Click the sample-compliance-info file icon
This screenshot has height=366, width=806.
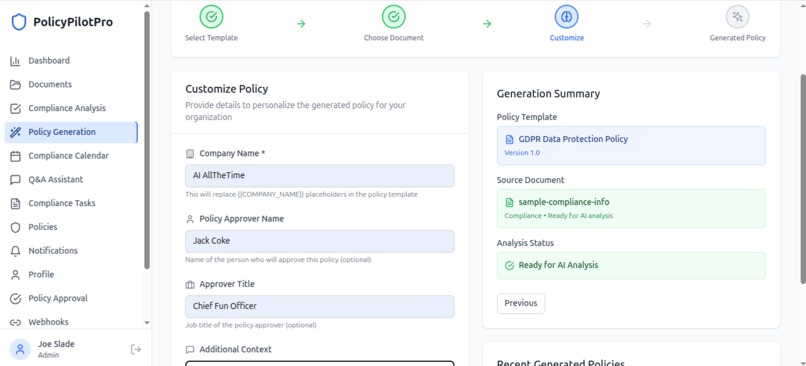point(509,203)
